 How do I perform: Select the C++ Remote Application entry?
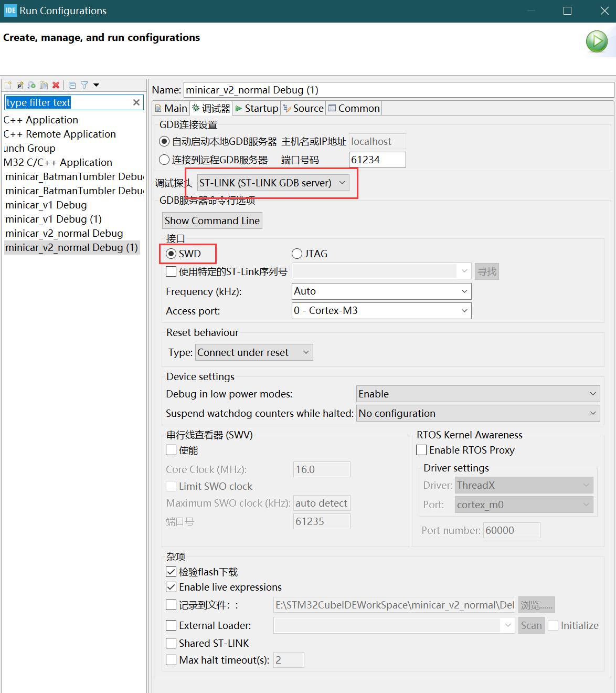pyautogui.click(x=60, y=134)
